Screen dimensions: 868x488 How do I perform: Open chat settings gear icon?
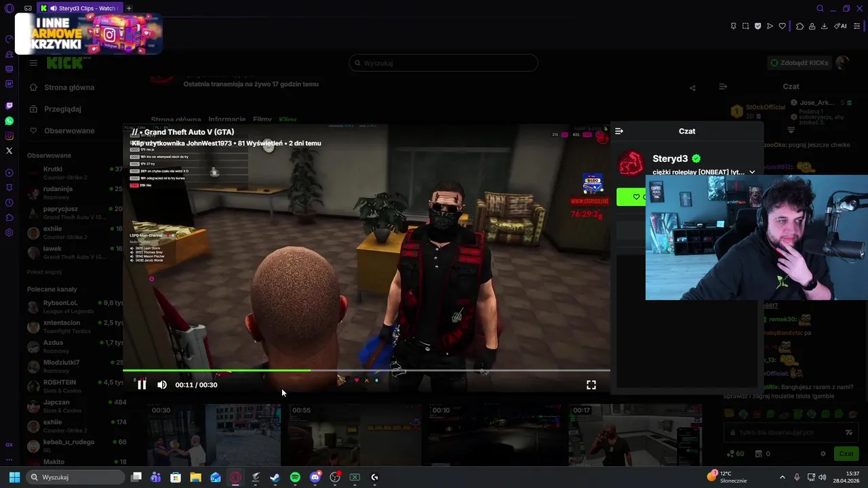823,453
